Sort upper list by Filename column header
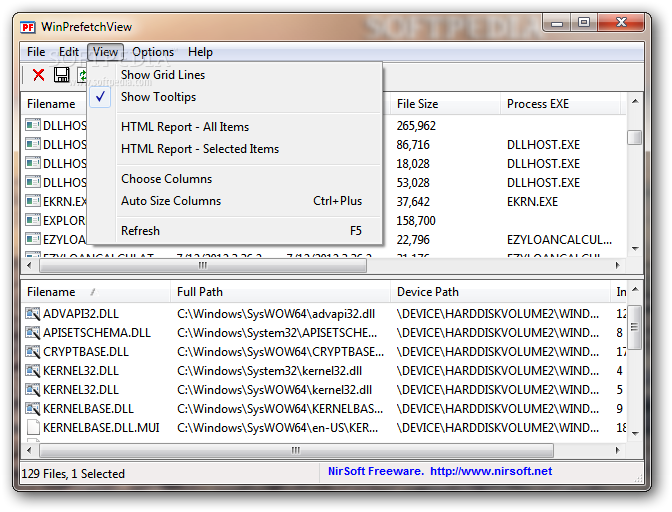This screenshot has height=512, width=672. tap(54, 104)
